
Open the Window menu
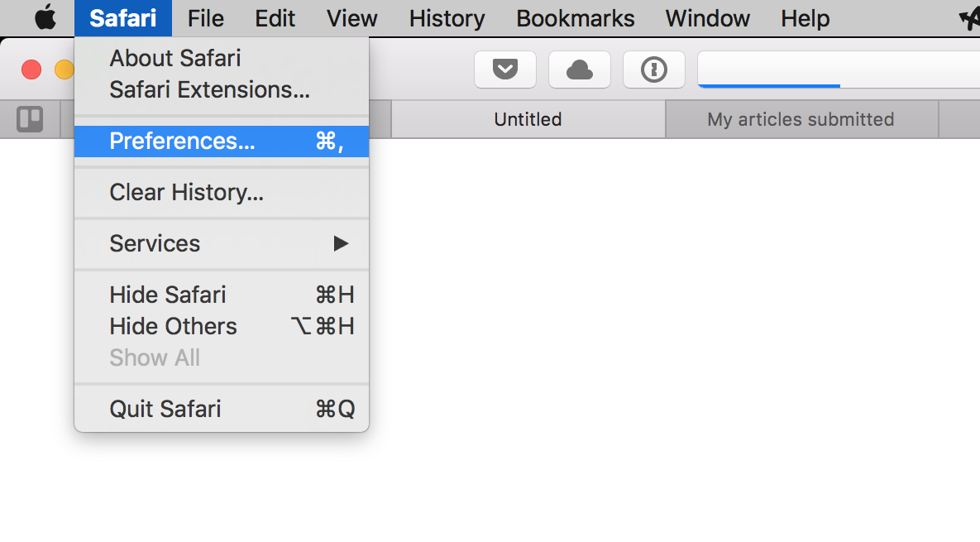pyautogui.click(x=707, y=18)
